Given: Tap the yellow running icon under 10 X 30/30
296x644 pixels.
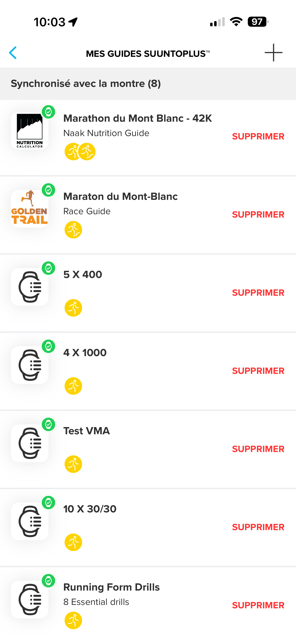Looking at the screenshot, I should tap(73, 542).
